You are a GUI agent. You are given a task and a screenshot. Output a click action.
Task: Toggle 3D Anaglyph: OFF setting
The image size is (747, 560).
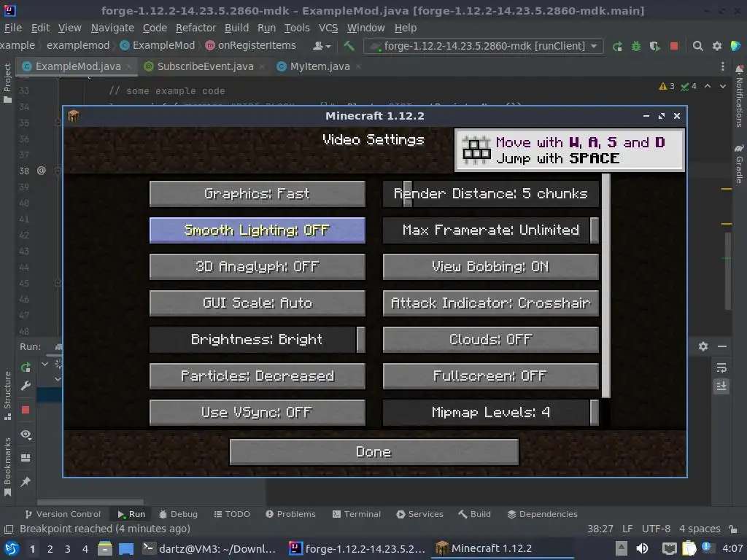[x=258, y=267]
